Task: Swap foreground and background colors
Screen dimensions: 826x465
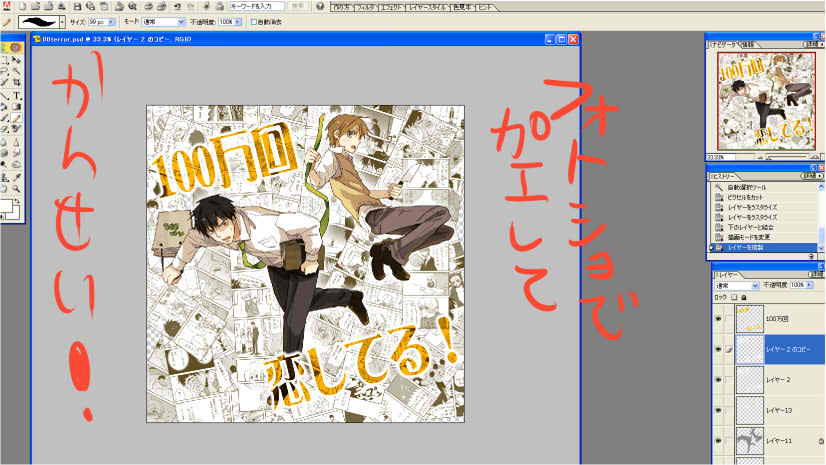Action: [17, 201]
